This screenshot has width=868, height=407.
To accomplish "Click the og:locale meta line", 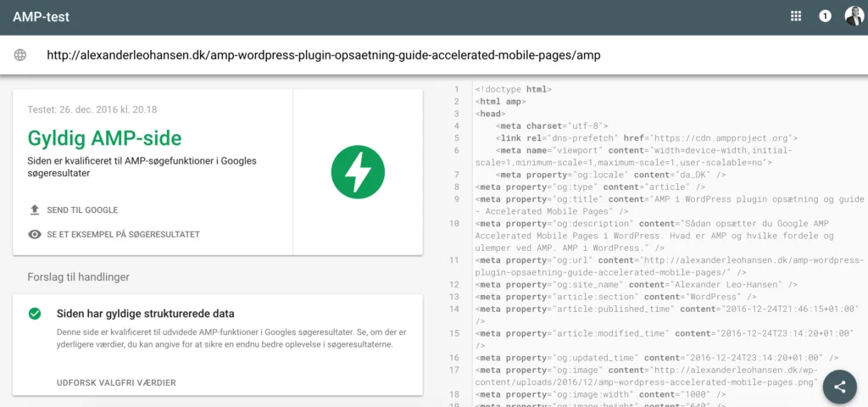I will tap(609, 175).
